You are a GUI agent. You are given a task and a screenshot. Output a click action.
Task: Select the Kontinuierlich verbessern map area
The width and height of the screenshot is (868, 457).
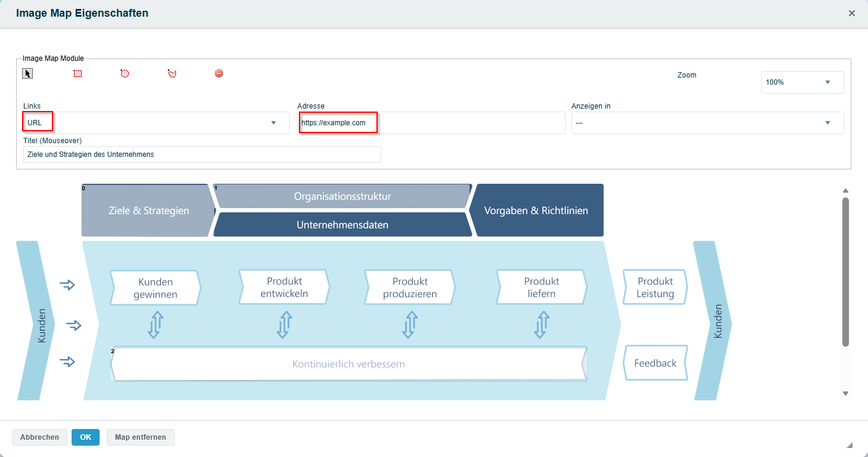[x=348, y=363]
